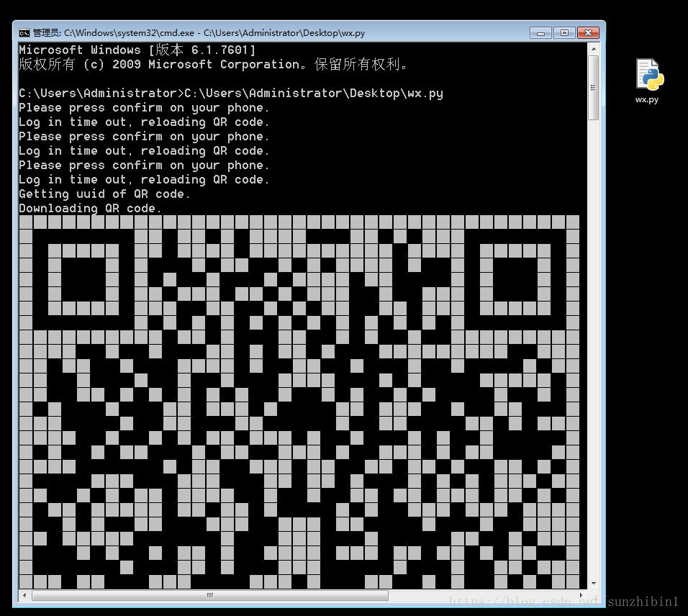Click the 'Getting uuid of QR code.' line
Viewport: 688px width, 616px height.
coord(103,194)
